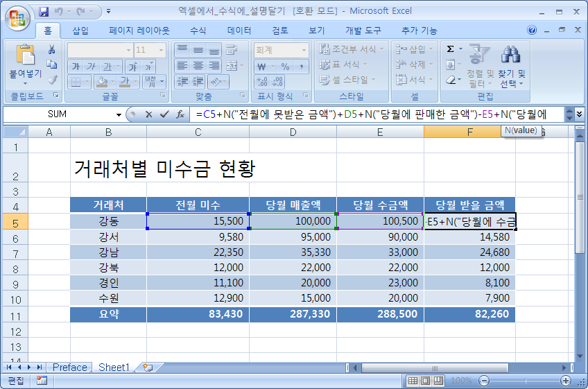This screenshot has height=389, width=588.
Task: Switch to Page Layout view
Action: tap(426, 381)
